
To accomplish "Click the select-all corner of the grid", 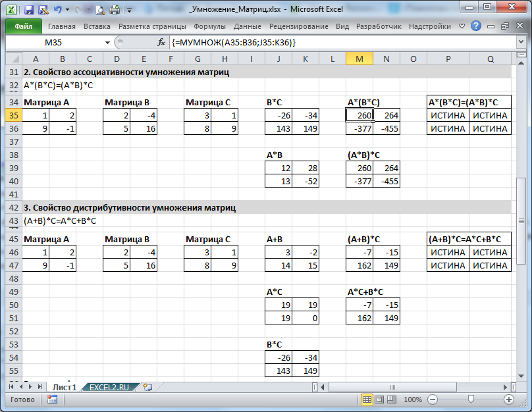I will pos(14,59).
